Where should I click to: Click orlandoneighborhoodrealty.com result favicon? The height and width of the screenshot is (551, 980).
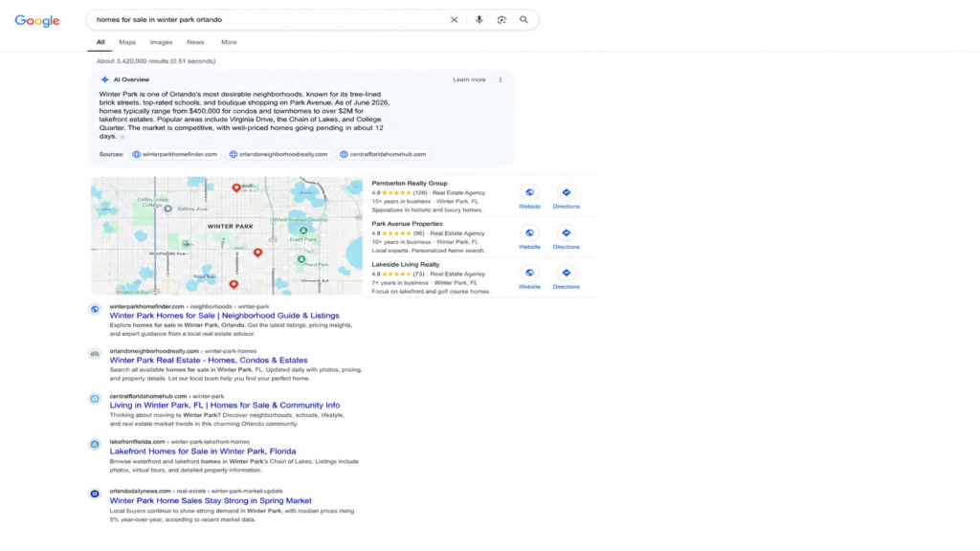(95, 354)
